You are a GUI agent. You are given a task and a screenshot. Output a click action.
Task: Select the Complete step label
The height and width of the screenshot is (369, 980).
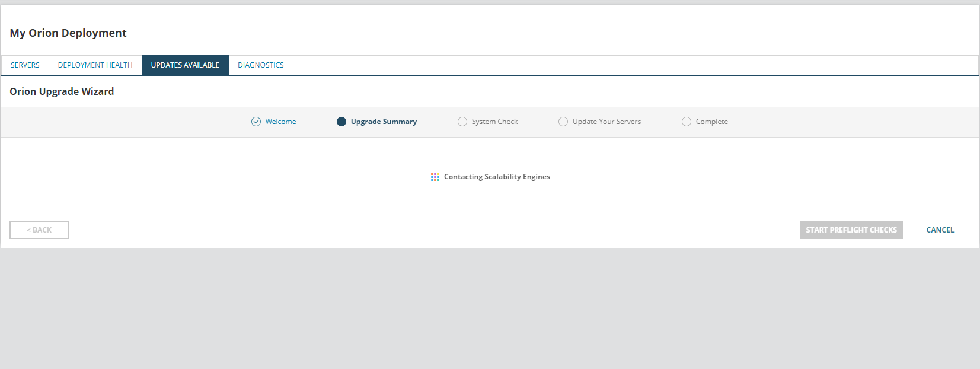point(711,122)
